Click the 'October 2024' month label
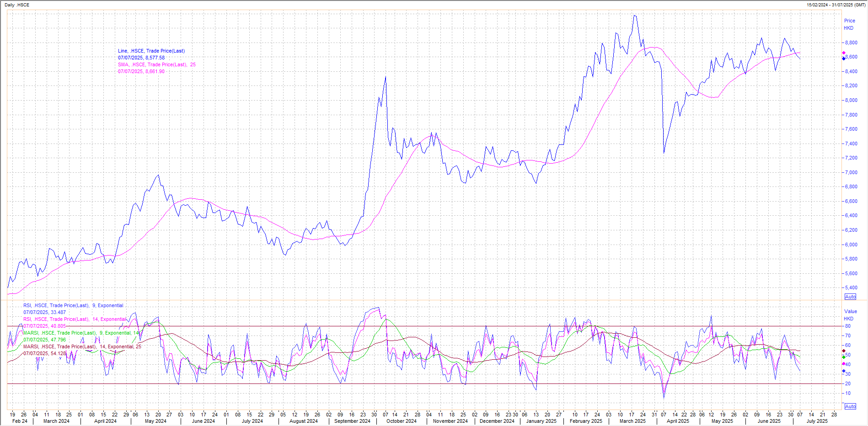The height and width of the screenshot is (426, 868). (x=402, y=421)
